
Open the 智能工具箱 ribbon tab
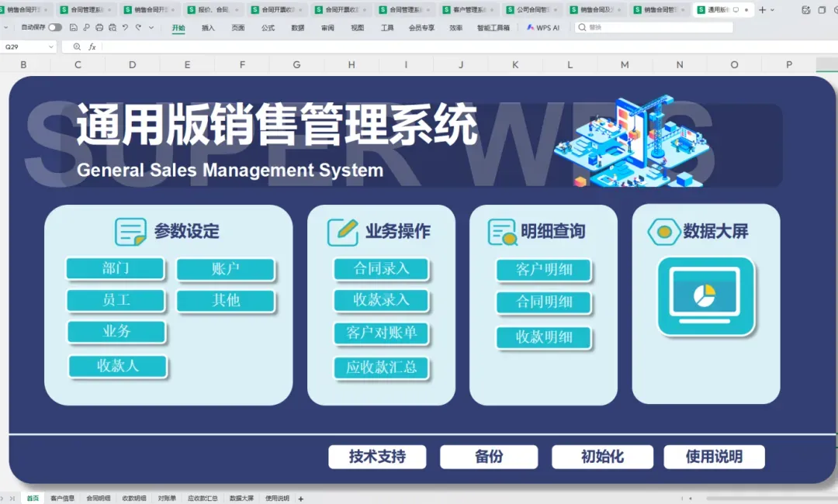coord(493,28)
